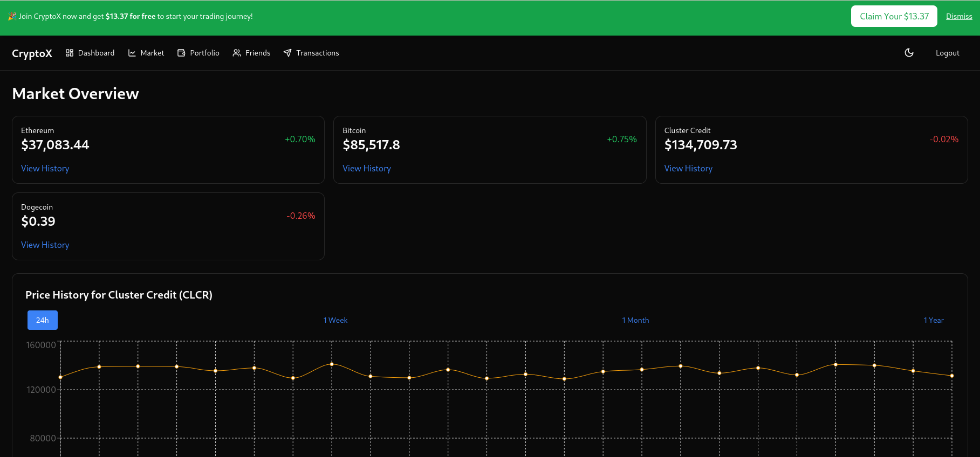Viewport: 980px width, 457px height.
Task: View History for Bitcoin
Action: coord(367,169)
